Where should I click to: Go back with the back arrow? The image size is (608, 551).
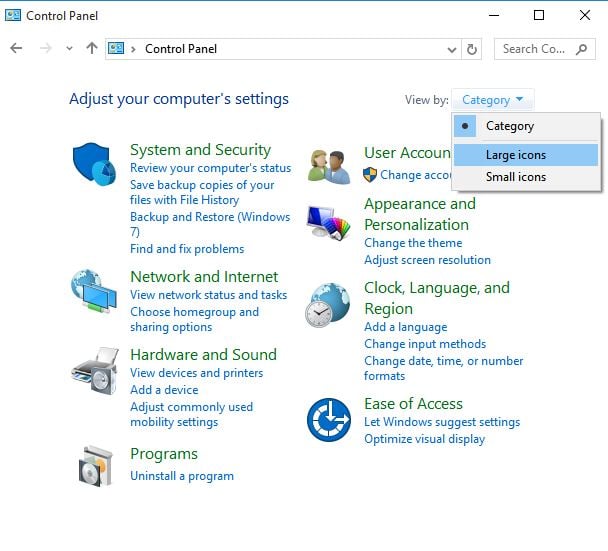[x=16, y=48]
